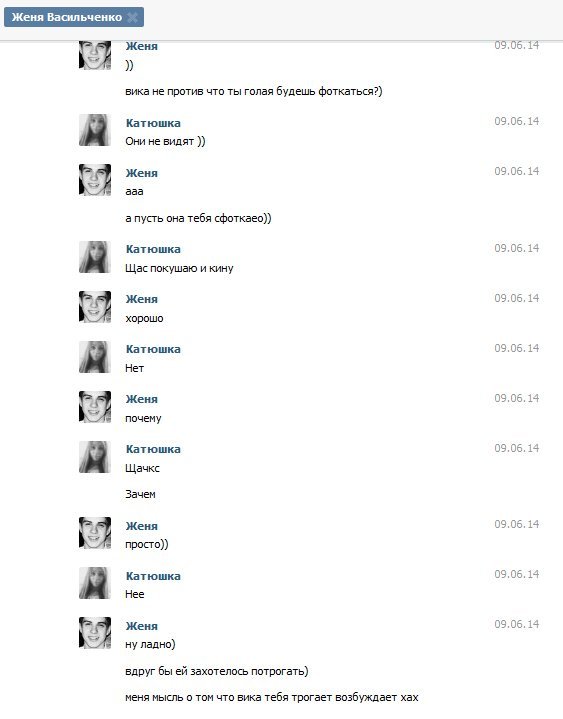
Task: Open Катюшка name link above 'Щас покушаю и кину'
Action: [x=153, y=249]
